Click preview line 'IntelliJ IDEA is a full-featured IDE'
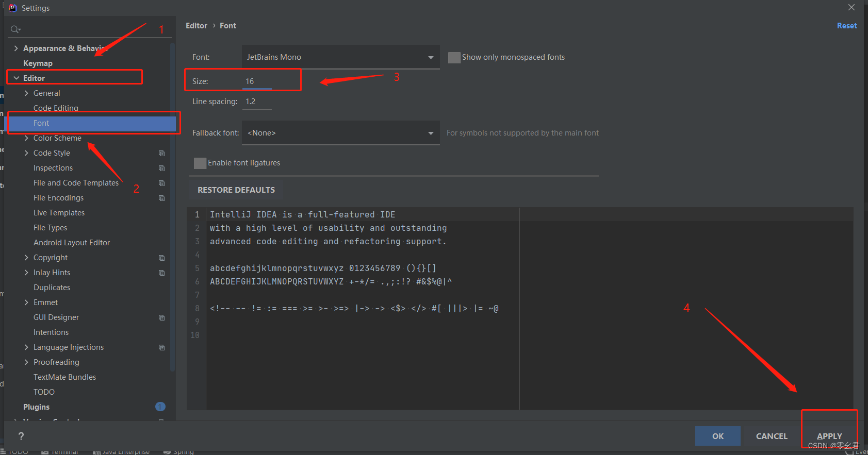Screen dimensions: 868x455 (x=302, y=214)
